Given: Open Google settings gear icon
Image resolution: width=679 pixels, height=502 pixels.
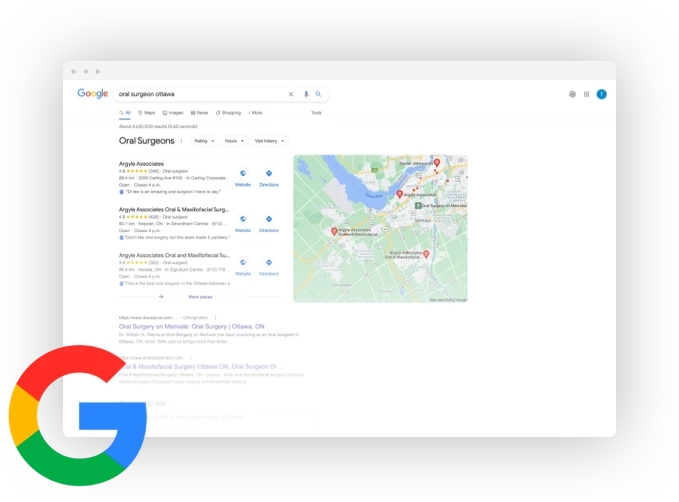Looking at the screenshot, I should [572, 94].
